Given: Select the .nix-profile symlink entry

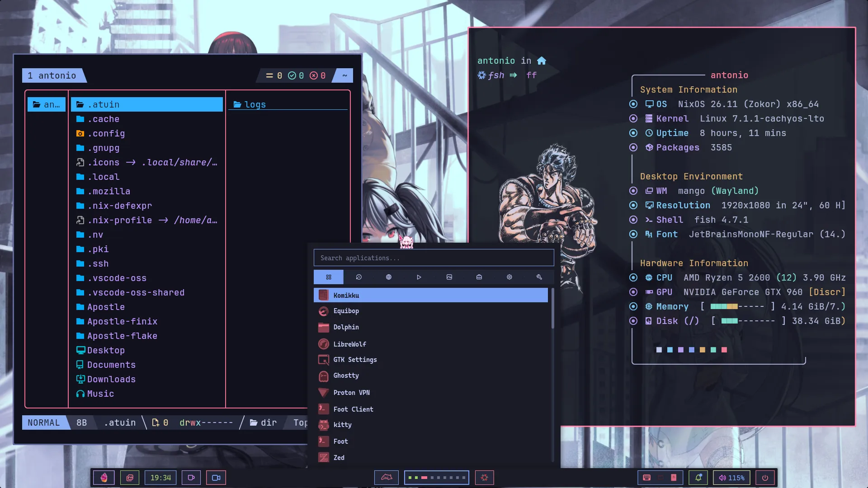Looking at the screenshot, I should (147, 220).
